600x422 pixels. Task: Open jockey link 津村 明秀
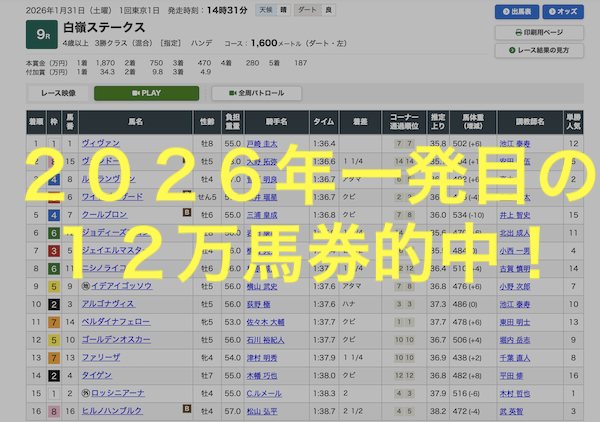coord(262,358)
